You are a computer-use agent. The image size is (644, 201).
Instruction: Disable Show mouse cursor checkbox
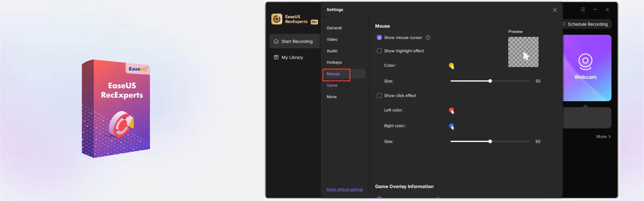click(x=379, y=38)
